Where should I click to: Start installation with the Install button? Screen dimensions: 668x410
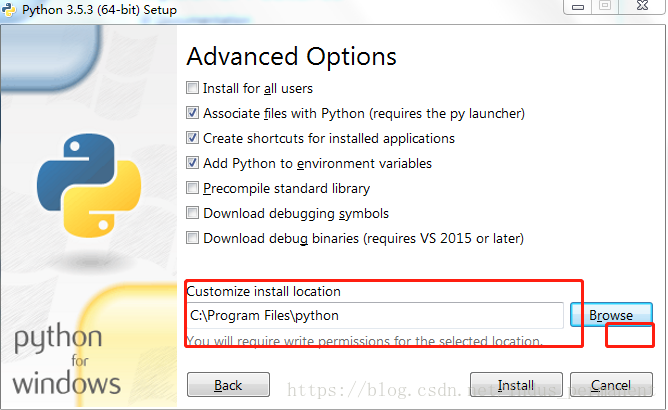click(516, 385)
